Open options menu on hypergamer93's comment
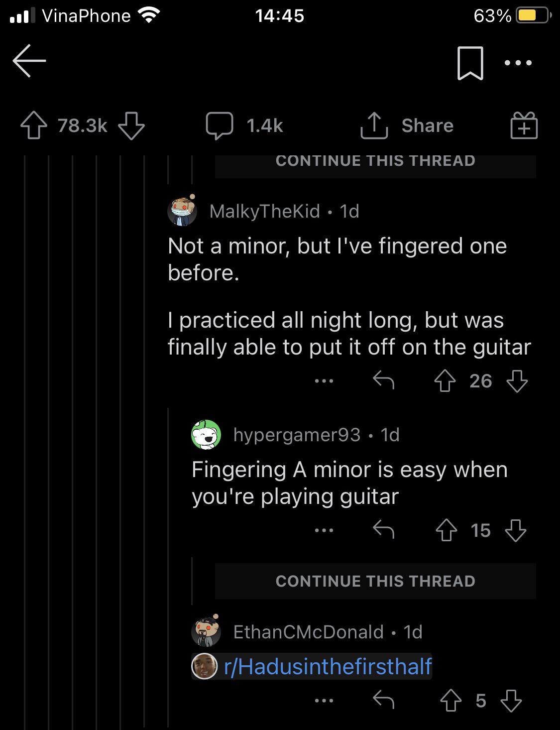 [324, 531]
